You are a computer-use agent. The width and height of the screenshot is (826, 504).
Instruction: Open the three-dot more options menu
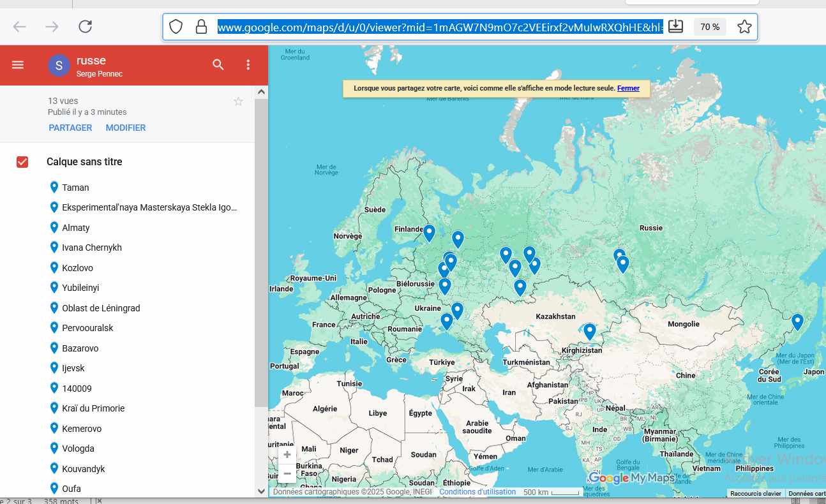248,64
